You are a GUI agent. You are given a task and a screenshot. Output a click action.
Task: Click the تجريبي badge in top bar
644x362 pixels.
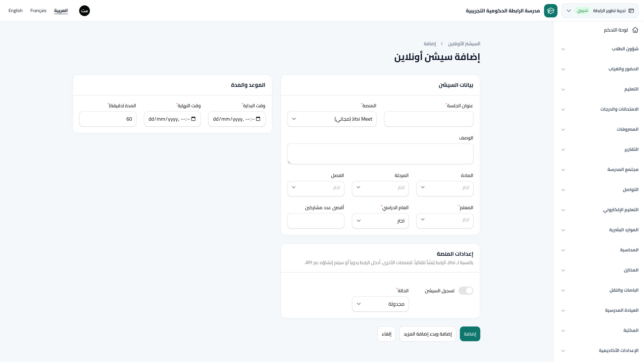[582, 11]
